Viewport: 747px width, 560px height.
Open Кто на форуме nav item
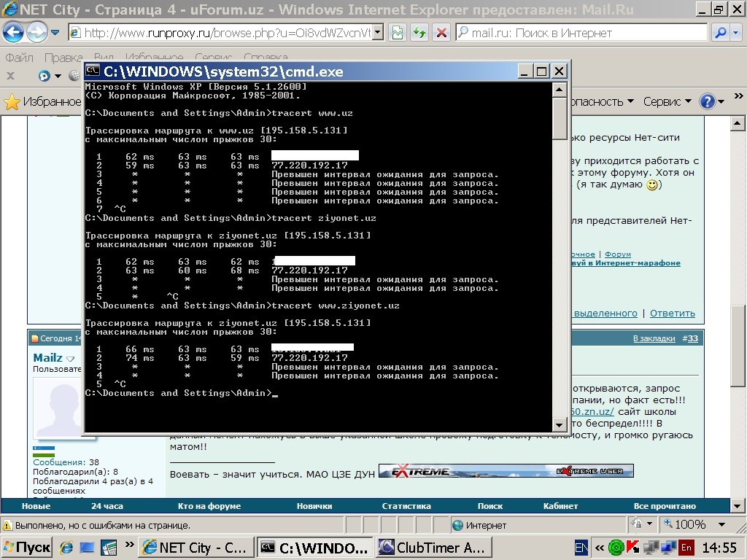[x=209, y=506]
